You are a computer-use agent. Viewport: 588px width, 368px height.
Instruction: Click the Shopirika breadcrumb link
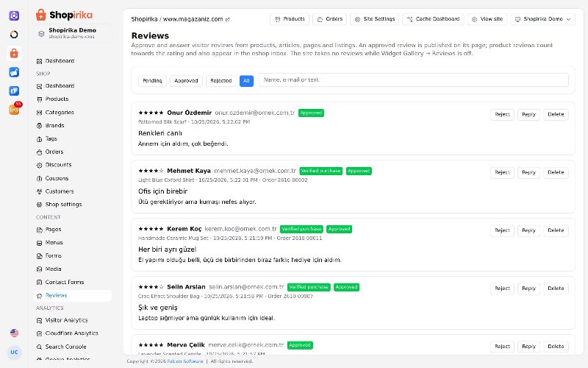click(144, 19)
